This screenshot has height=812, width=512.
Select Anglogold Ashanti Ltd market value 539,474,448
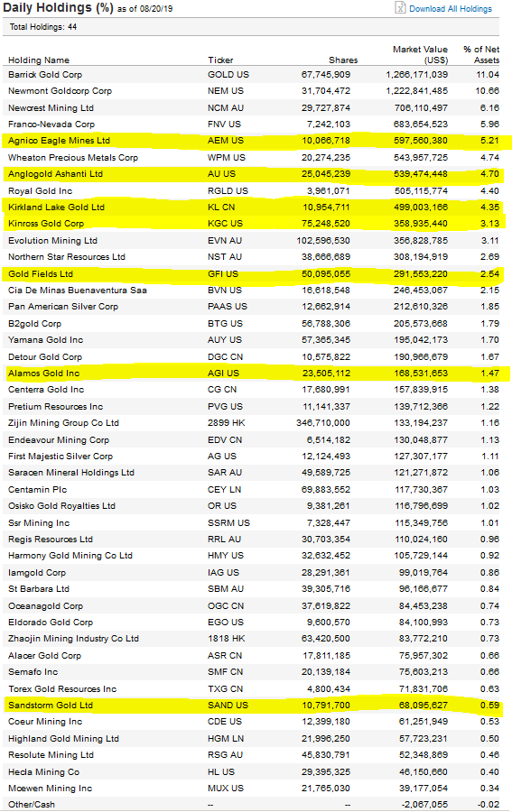[x=420, y=174]
